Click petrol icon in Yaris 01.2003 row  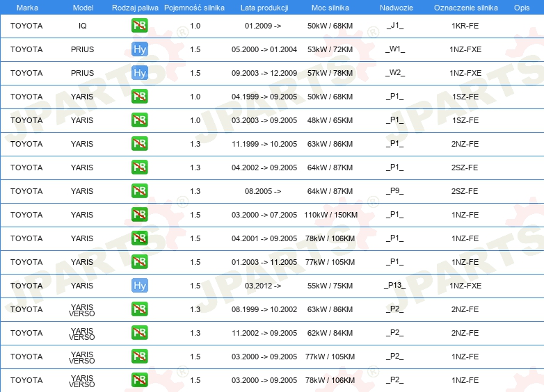[x=139, y=261]
